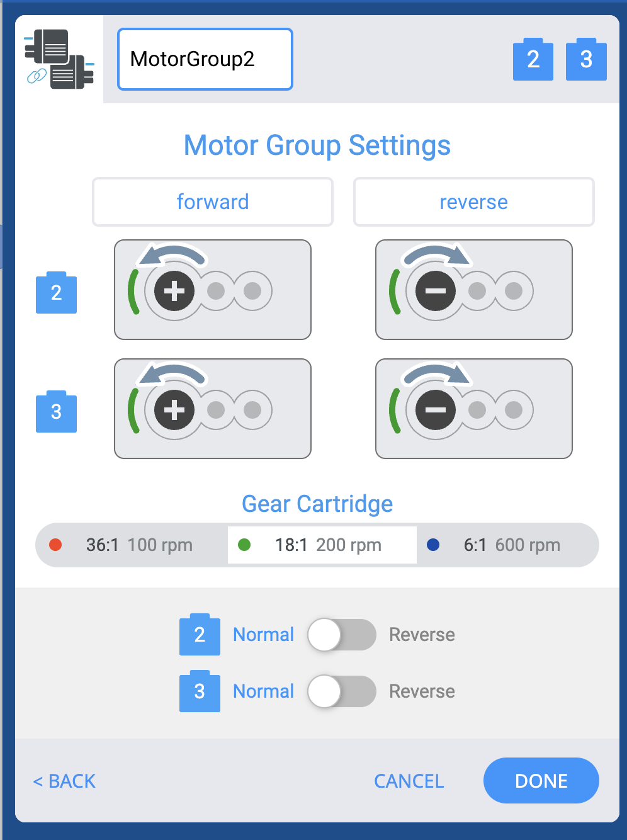Click port 3 icon beside motor diagrams

click(x=56, y=412)
